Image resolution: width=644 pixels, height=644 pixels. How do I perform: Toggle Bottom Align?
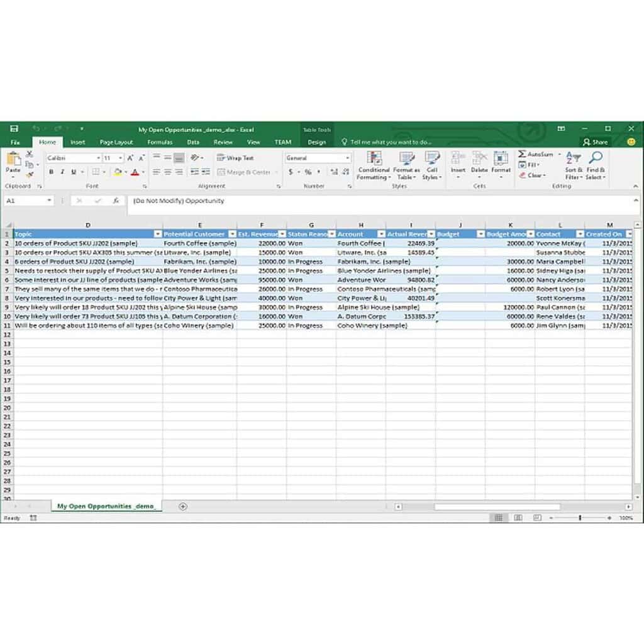click(179, 158)
